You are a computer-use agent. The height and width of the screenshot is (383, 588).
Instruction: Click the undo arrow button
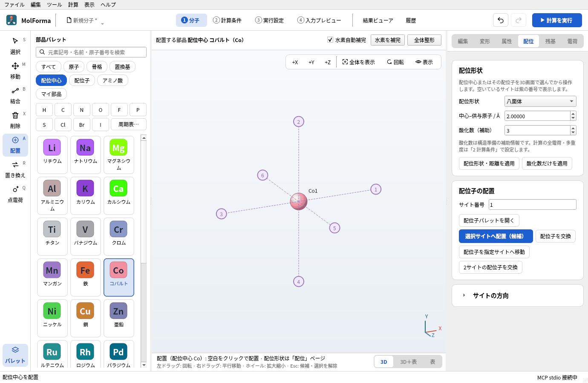point(501,20)
